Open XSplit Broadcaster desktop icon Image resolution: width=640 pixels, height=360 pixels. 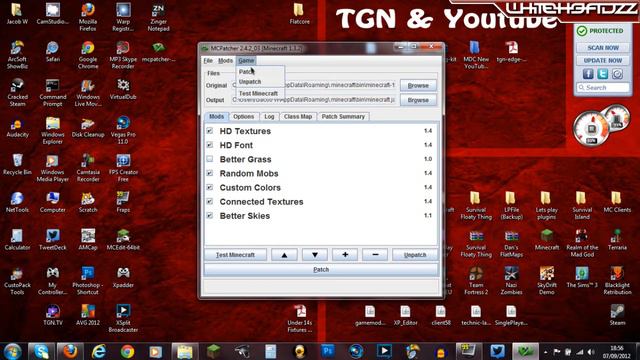(x=123, y=318)
